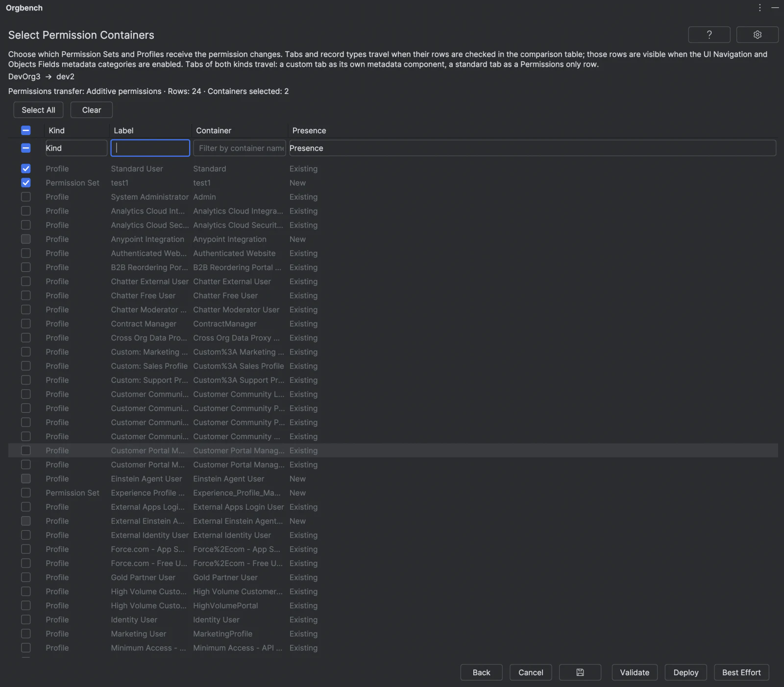Click the Clear button

point(92,110)
